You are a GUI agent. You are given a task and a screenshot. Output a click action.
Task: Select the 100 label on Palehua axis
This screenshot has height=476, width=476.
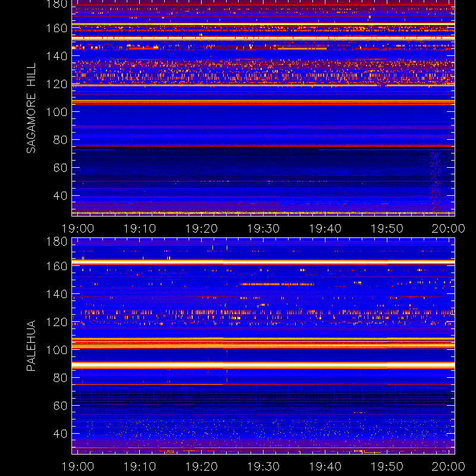tap(57, 350)
